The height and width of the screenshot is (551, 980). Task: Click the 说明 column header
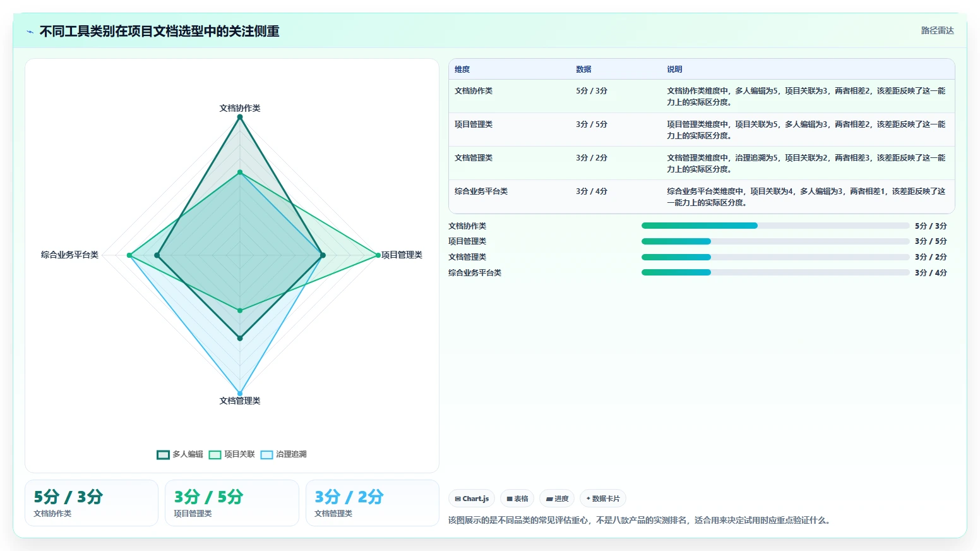click(x=674, y=70)
